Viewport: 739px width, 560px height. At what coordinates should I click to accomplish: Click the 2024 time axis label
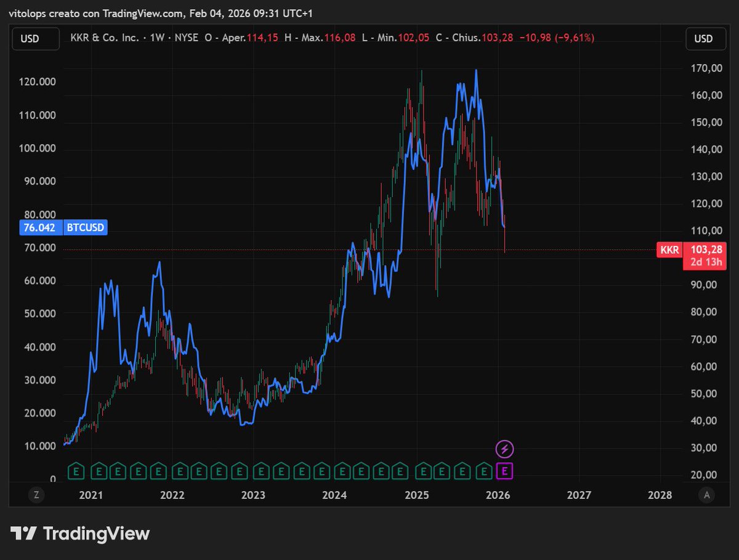tap(334, 495)
